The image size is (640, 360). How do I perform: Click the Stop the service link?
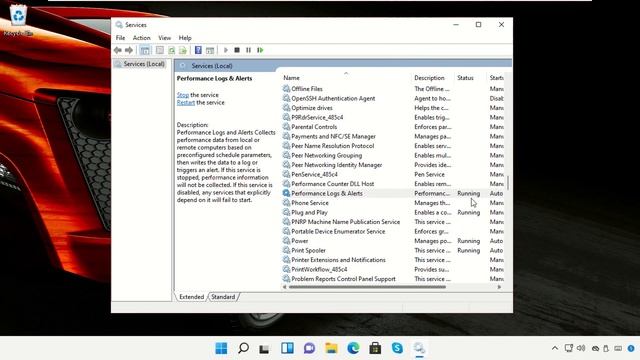182,95
